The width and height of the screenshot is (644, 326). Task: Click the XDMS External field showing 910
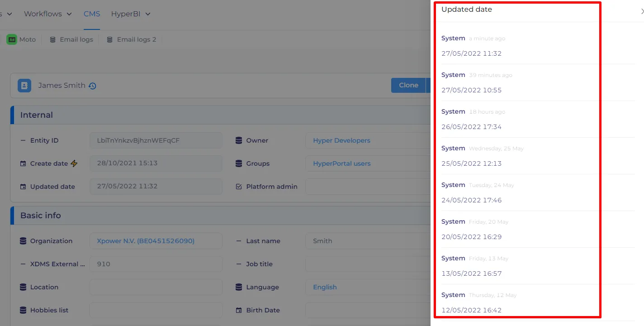coord(156,264)
